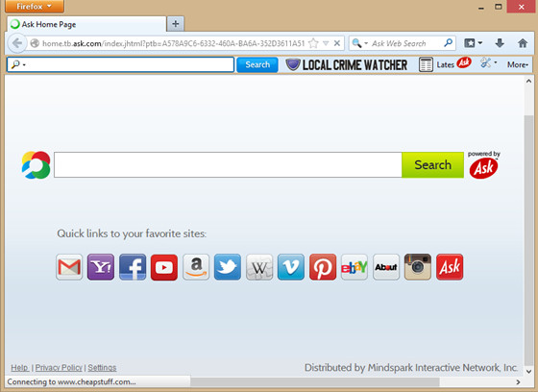The width and height of the screenshot is (538, 392).
Task: Click the site identity globe icon
Action: 35,43
